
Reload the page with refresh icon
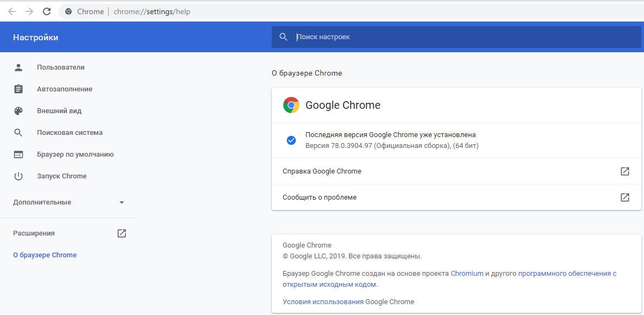47,11
